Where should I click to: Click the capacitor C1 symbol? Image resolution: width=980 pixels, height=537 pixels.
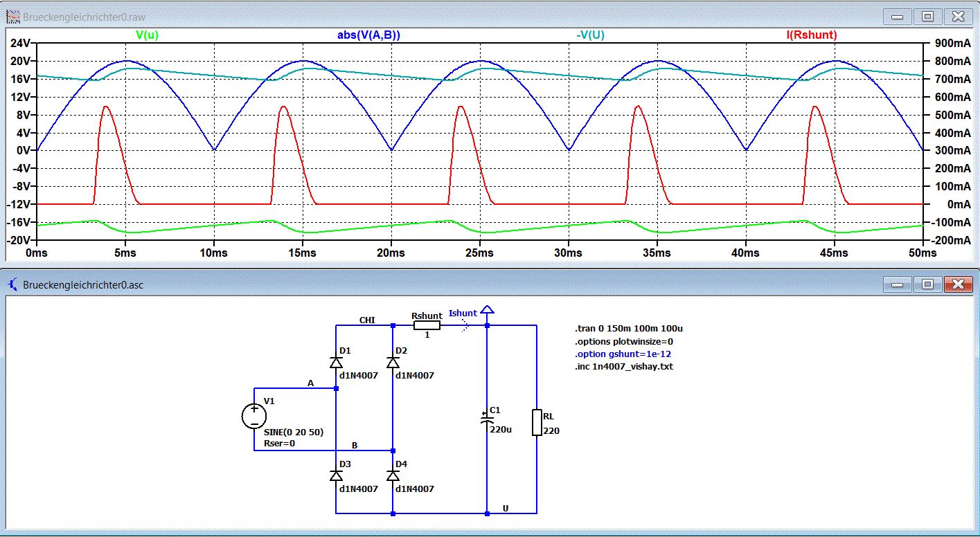click(487, 419)
